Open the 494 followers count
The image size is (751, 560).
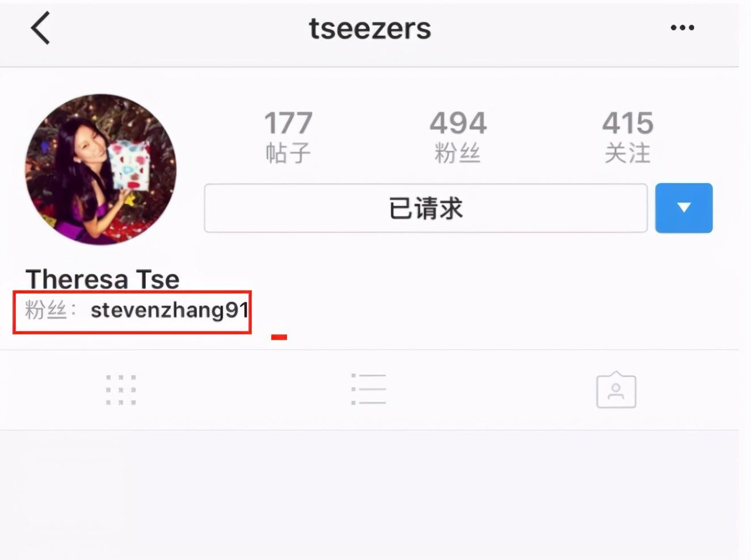click(458, 123)
